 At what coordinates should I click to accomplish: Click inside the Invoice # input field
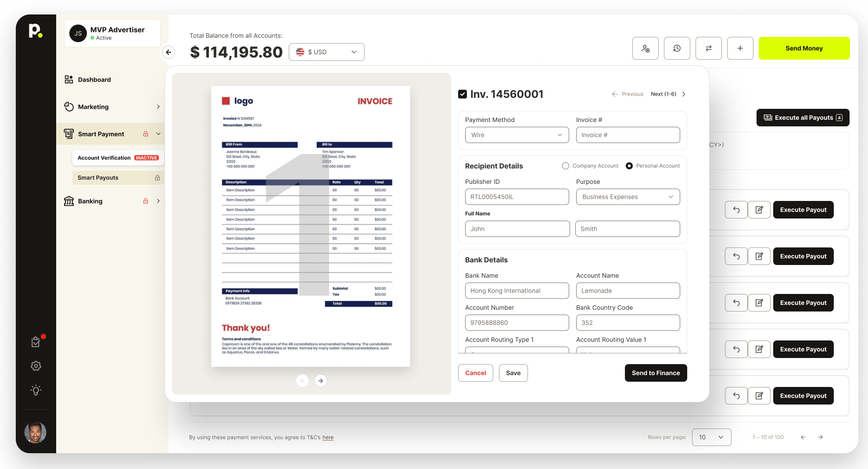click(628, 135)
